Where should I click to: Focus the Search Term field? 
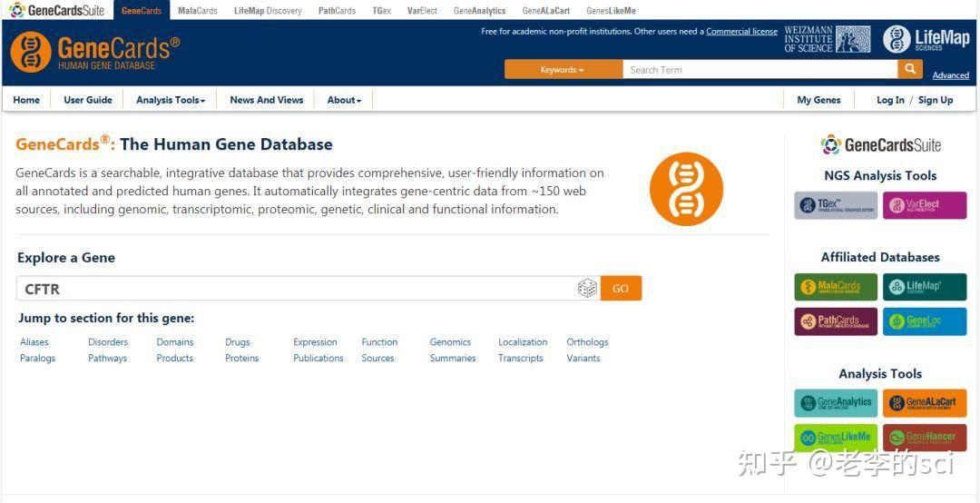(x=760, y=69)
